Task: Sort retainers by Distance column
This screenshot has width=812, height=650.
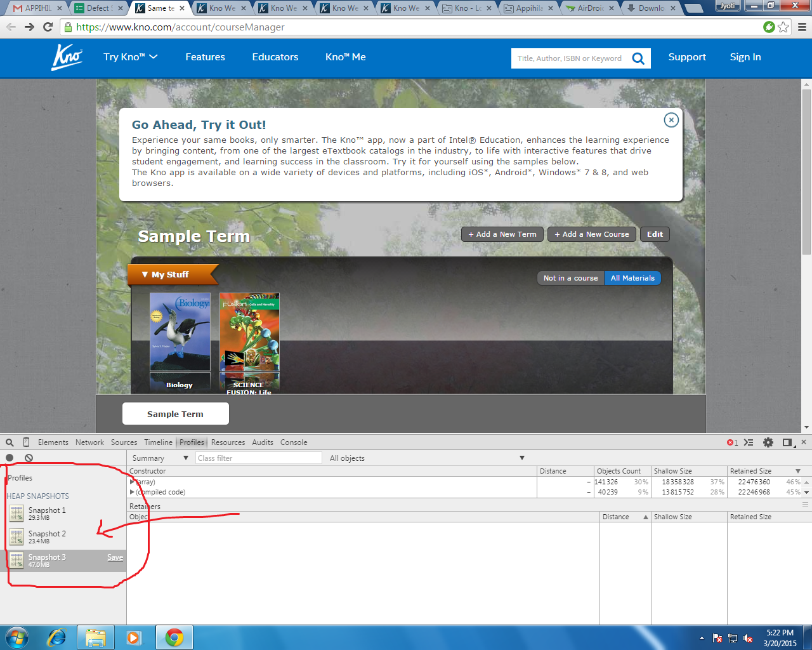Action: [625, 517]
